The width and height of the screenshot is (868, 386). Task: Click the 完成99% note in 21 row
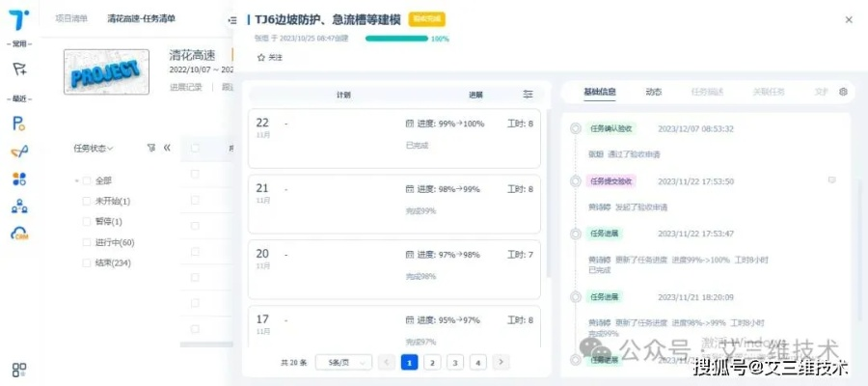tap(420, 211)
